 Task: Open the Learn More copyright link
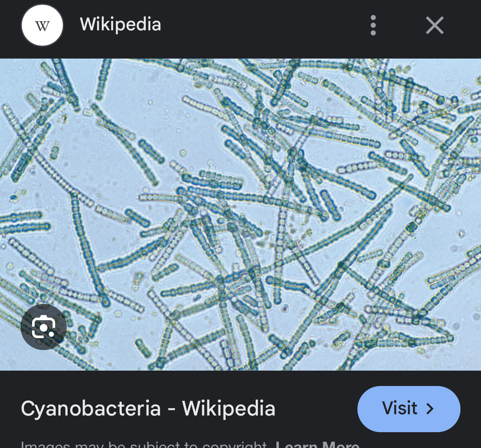(x=317, y=445)
